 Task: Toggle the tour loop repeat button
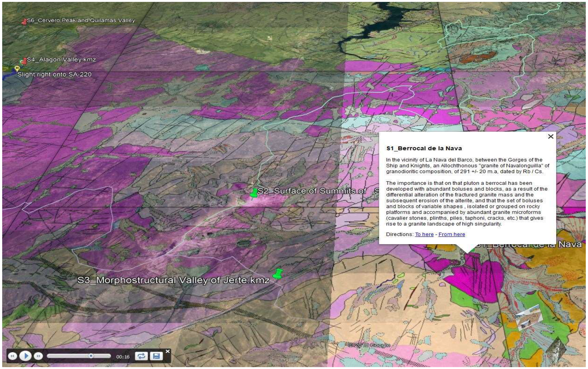(x=141, y=356)
